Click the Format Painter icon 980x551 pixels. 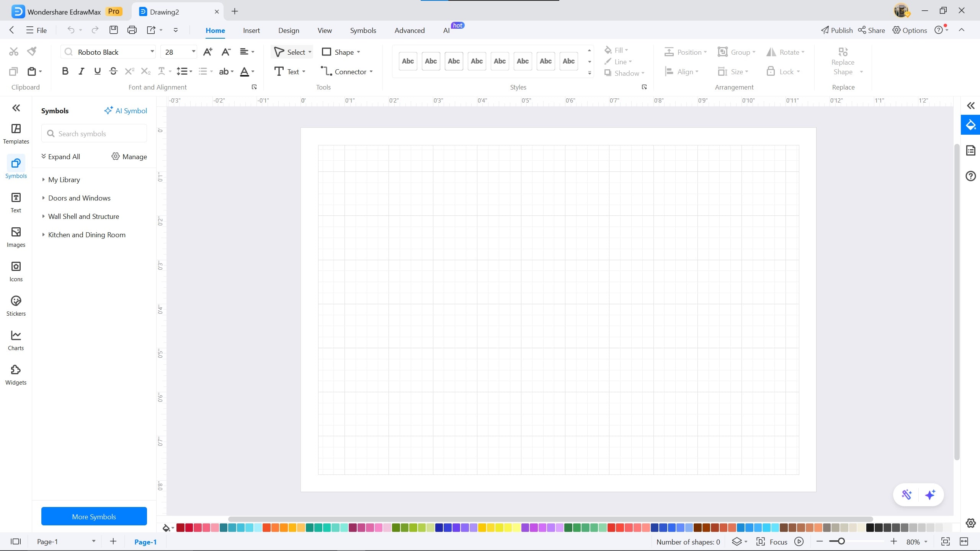click(32, 51)
